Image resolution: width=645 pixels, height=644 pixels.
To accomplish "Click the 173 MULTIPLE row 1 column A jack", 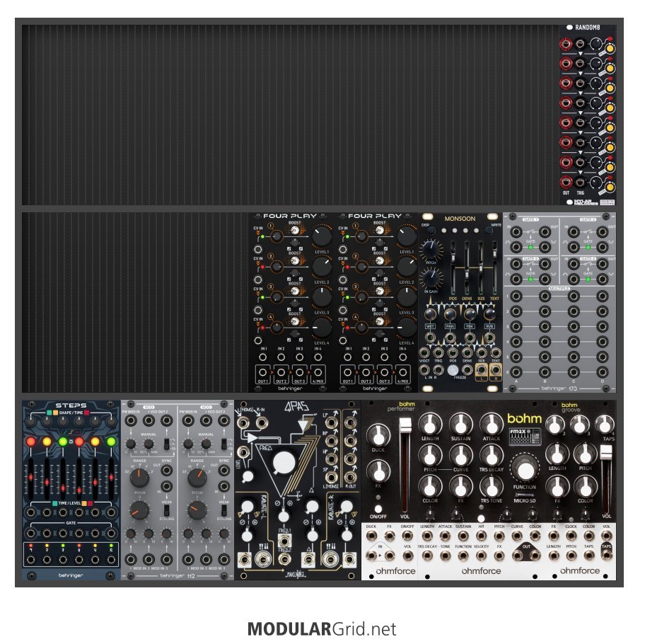I will pyautogui.click(x=516, y=296).
